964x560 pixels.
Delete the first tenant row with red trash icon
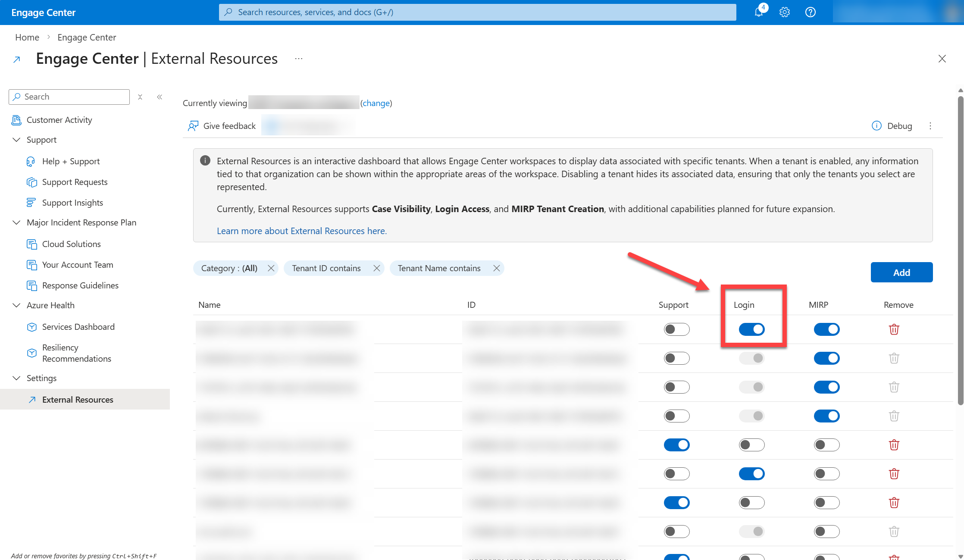click(894, 329)
